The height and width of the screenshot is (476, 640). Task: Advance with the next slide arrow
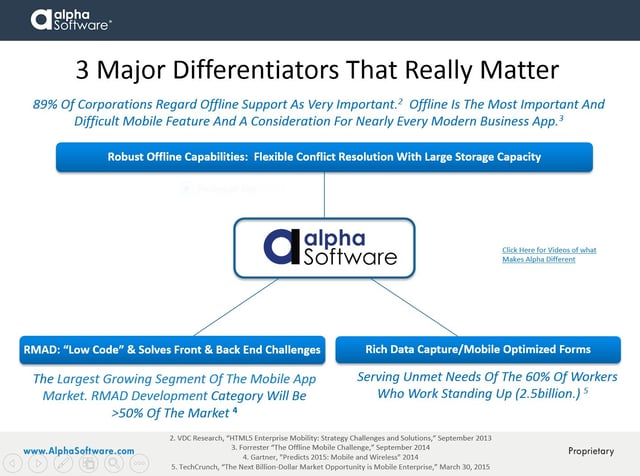[38, 463]
